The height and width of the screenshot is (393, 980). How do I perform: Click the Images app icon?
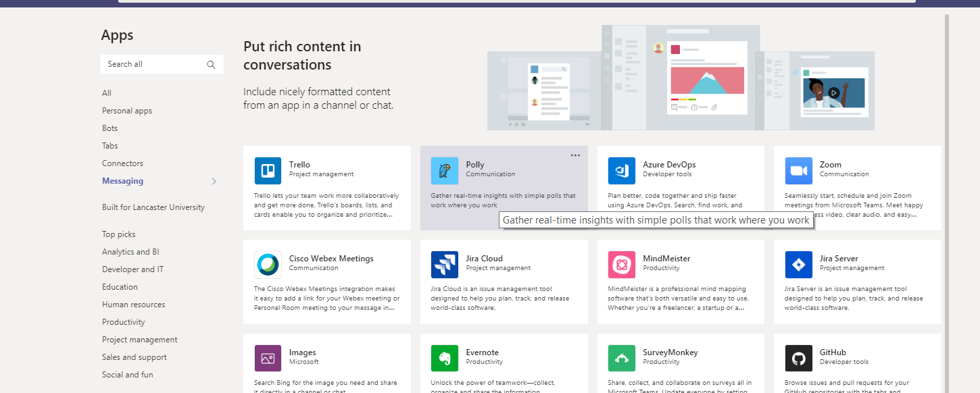point(268,359)
